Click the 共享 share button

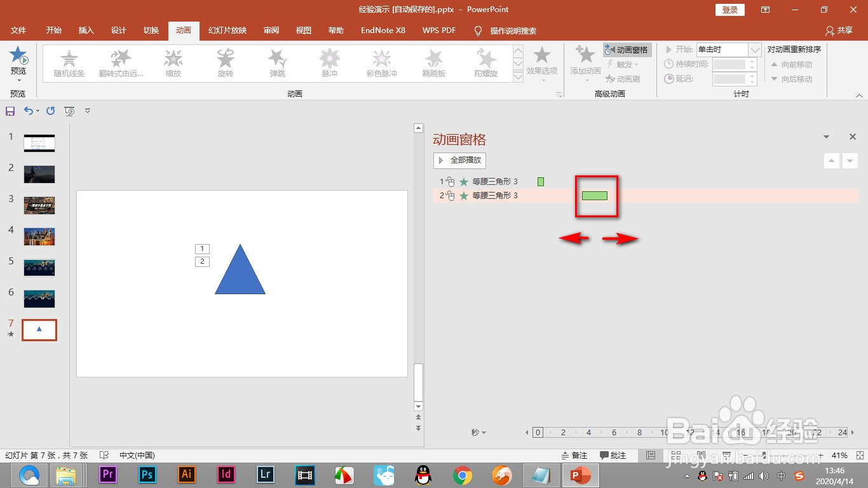coord(839,30)
